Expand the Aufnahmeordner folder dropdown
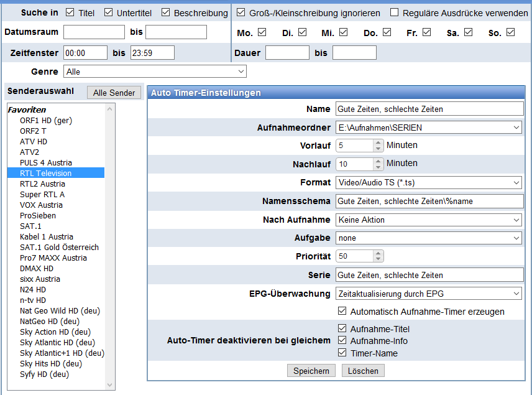Screen dimensions: 532x395 pyautogui.click(x=429, y=128)
